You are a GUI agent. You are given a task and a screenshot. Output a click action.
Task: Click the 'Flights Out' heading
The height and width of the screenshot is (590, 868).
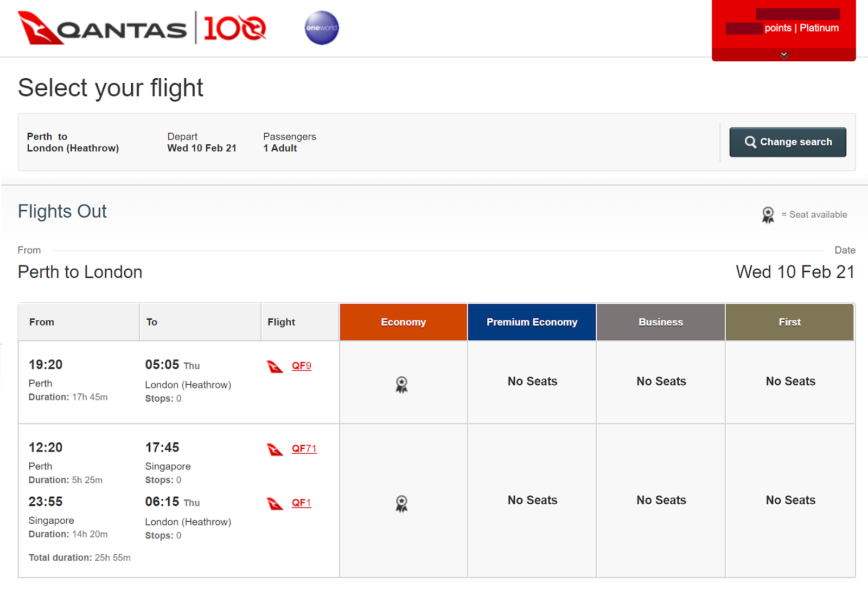point(62,211)
